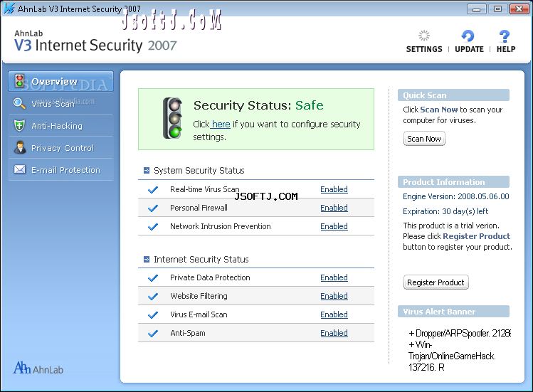Click the Register Product button
The image size is (533, 392).
tap(436, 282)
